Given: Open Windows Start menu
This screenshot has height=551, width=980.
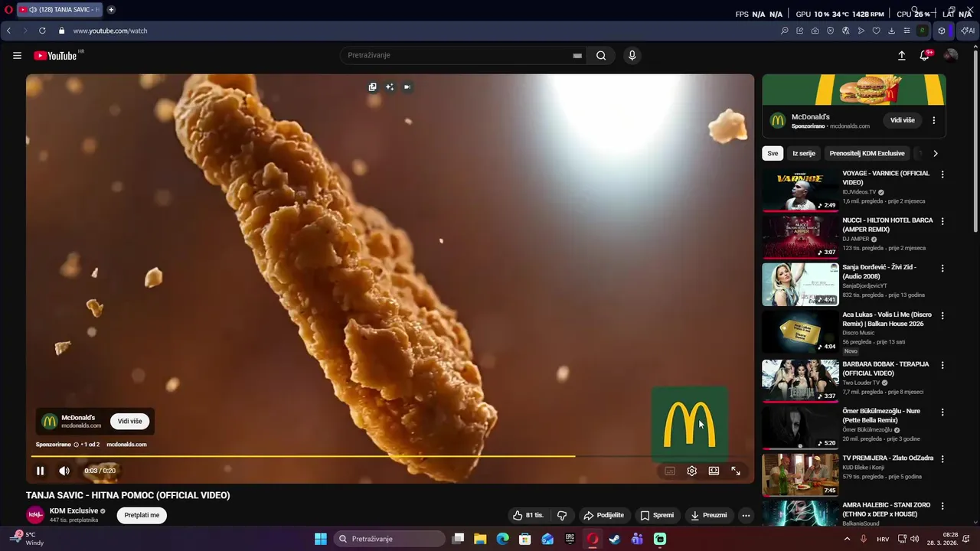Looking at the screenshot, I should [321, 539].
